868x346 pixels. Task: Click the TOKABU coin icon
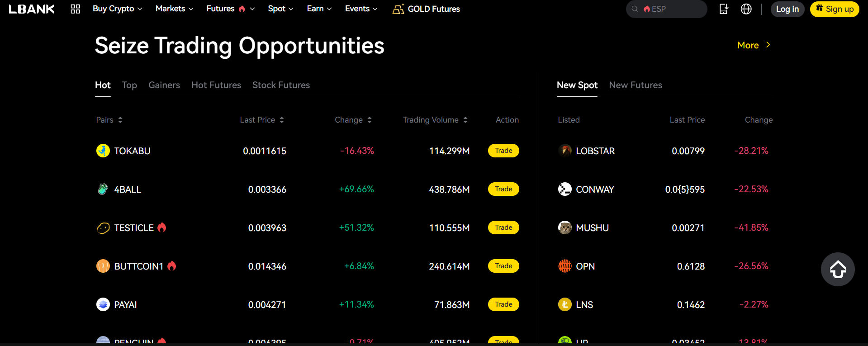(x=103, y=151)
